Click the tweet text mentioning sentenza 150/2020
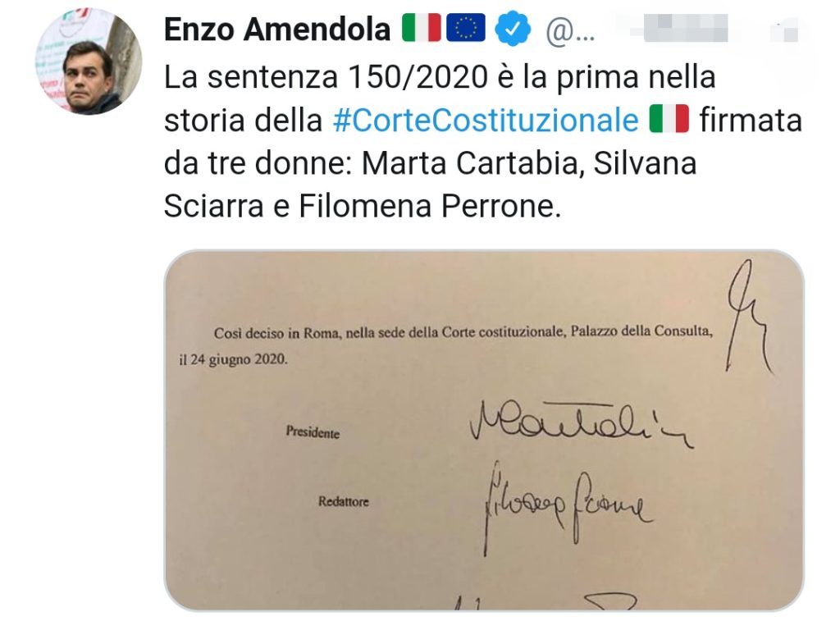 point(482,141)
